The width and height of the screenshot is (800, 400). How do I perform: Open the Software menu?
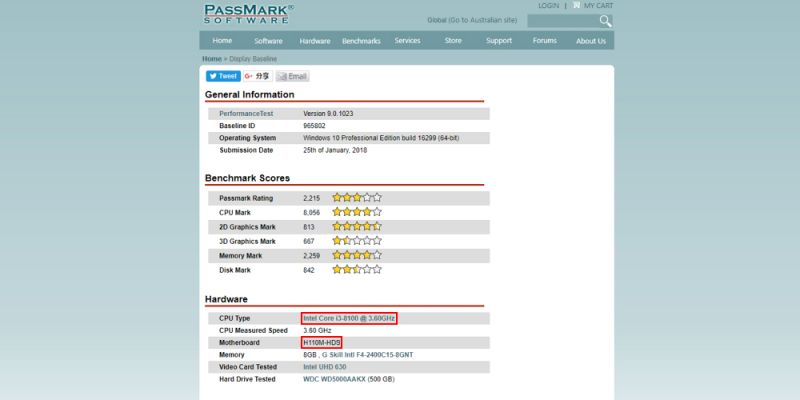click(x=268, y=41)
